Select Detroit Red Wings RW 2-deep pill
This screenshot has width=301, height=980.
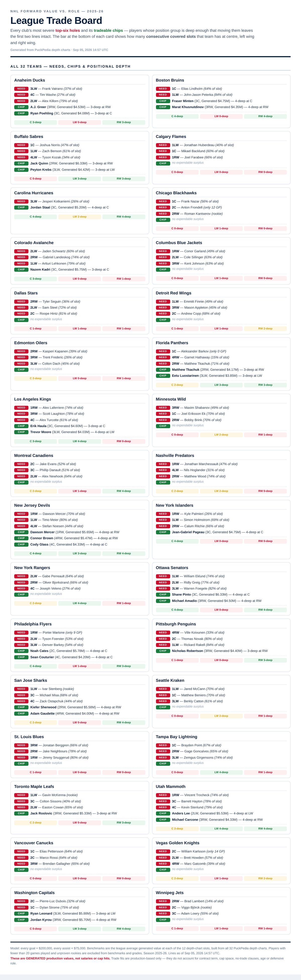265,328
